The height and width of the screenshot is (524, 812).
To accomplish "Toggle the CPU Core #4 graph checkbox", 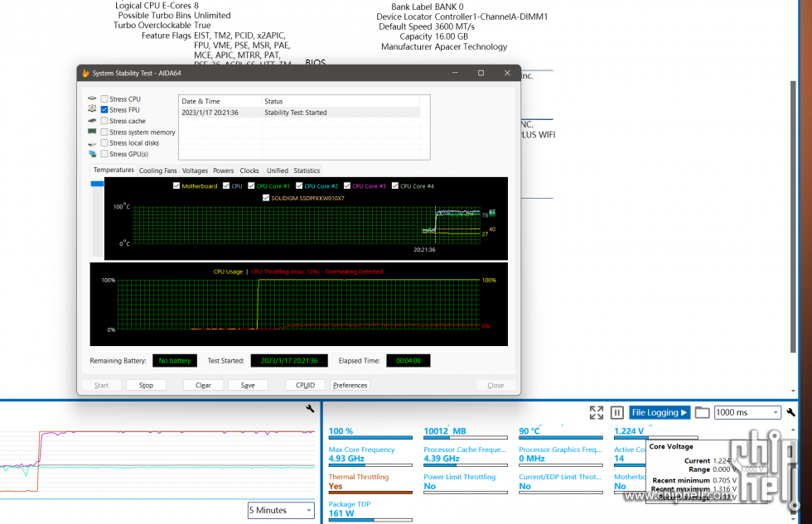I will (395, 185).
